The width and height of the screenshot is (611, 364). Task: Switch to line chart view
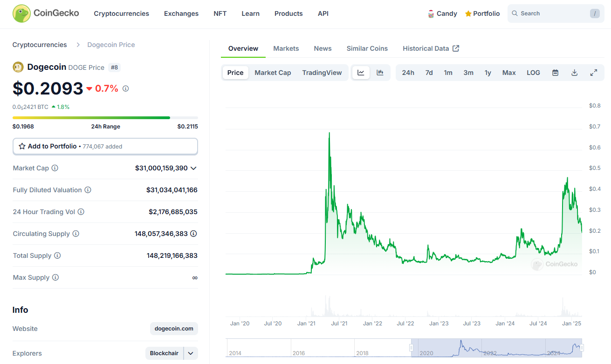[x=361, y=73]
